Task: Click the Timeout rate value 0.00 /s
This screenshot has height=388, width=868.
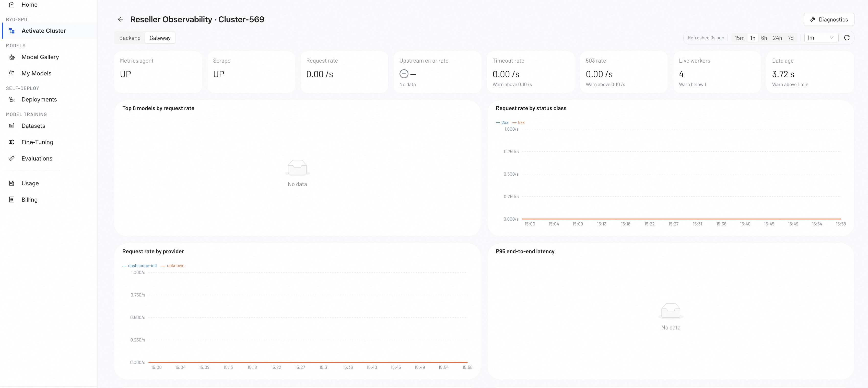Action: 506,74
